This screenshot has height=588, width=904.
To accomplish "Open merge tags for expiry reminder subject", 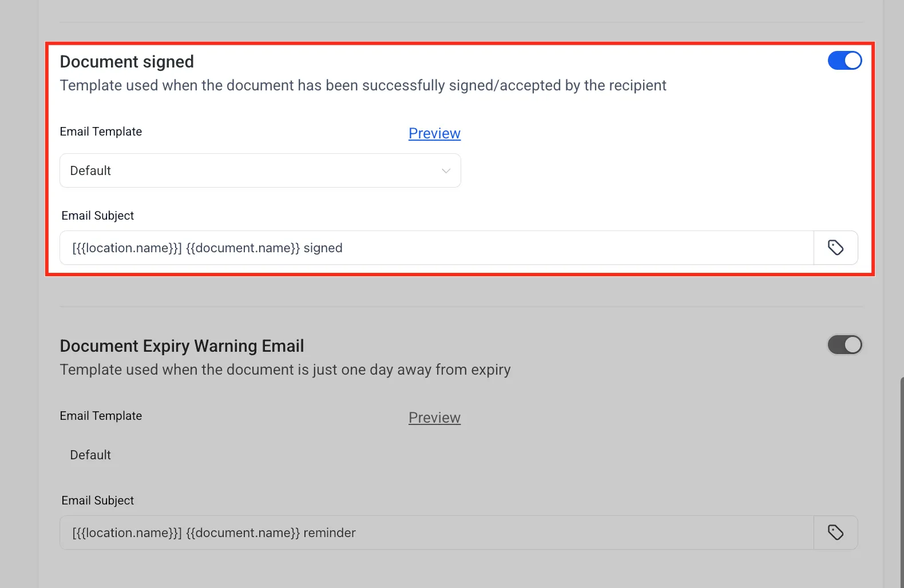I will (835, 533).
